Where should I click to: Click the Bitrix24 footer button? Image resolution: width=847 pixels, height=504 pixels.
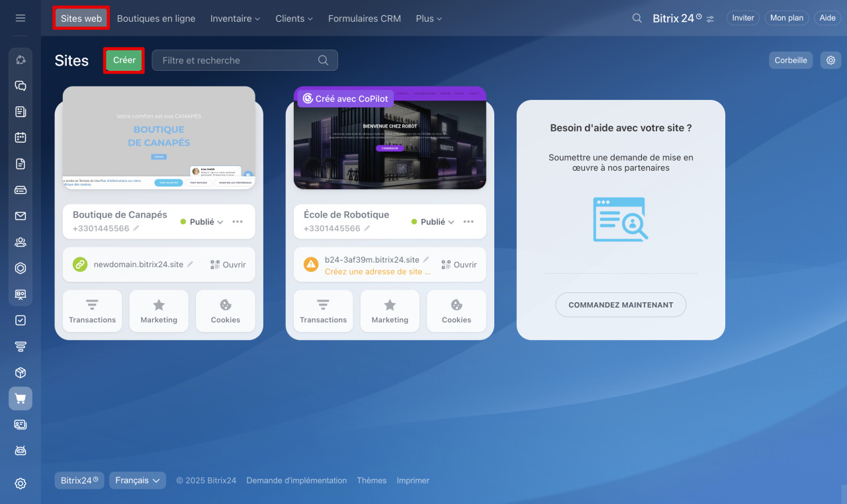(79, 480)
